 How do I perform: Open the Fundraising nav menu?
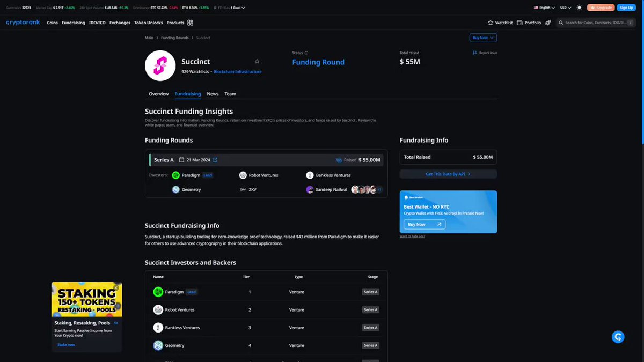point(74,23)
